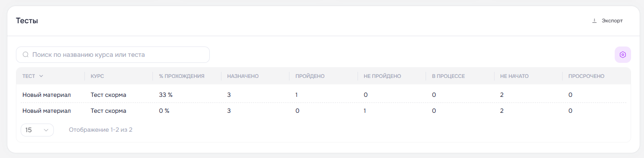Sort by the КУРС column header
The width and height of the screenshot is (644, 158).
pyautogui.click(x=97, y=76)
